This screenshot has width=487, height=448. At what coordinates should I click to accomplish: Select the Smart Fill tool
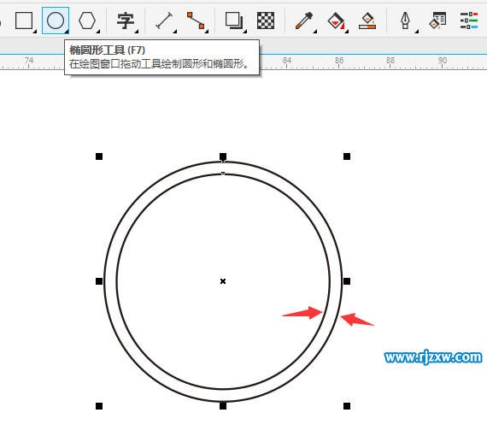coord(367,21)
